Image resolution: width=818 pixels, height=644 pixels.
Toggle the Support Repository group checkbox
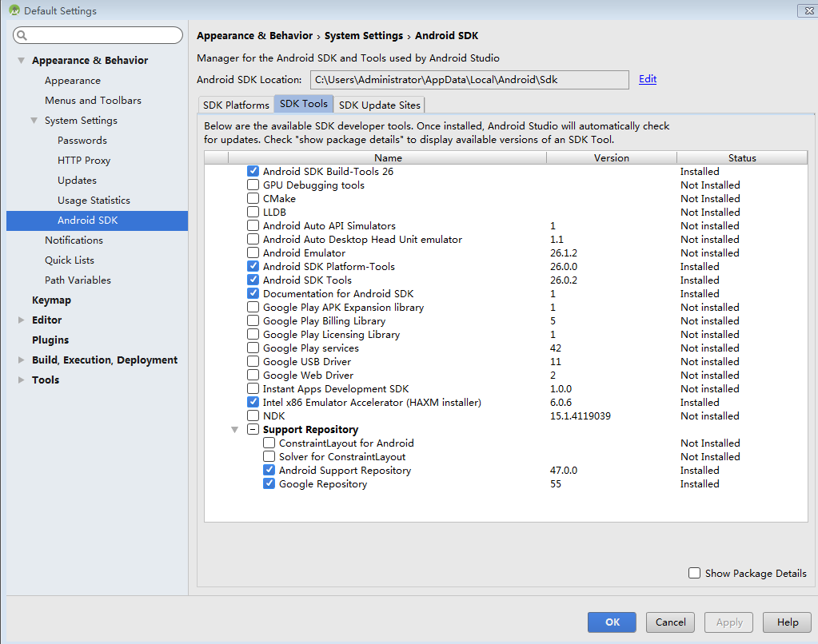point(253,428)
